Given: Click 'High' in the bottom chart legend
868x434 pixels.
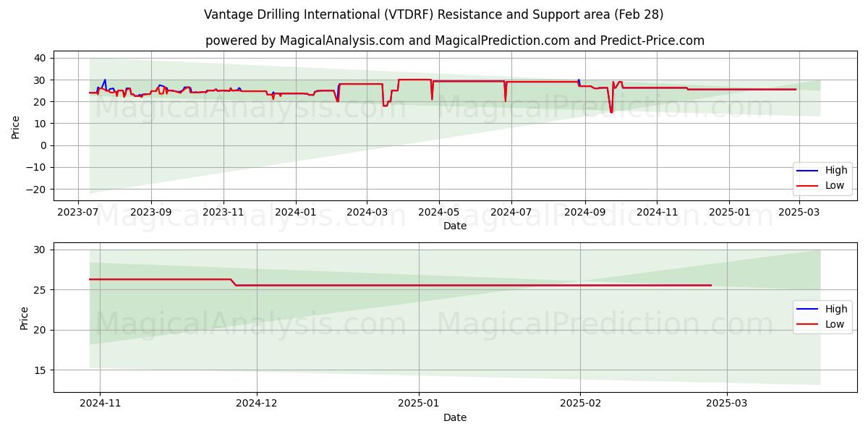Looking at the screenshot, I should 836,309.
